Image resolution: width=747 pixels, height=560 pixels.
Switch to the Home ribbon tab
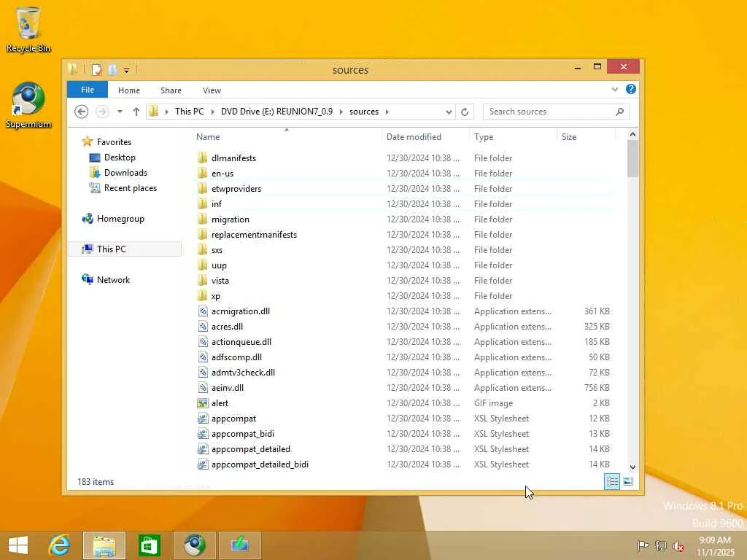coord(129,90)
